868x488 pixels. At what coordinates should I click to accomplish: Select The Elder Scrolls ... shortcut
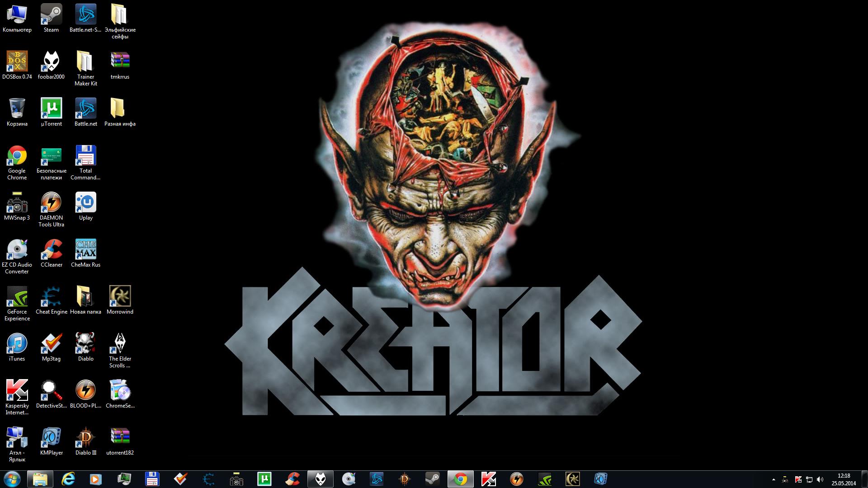pos(120,351)
